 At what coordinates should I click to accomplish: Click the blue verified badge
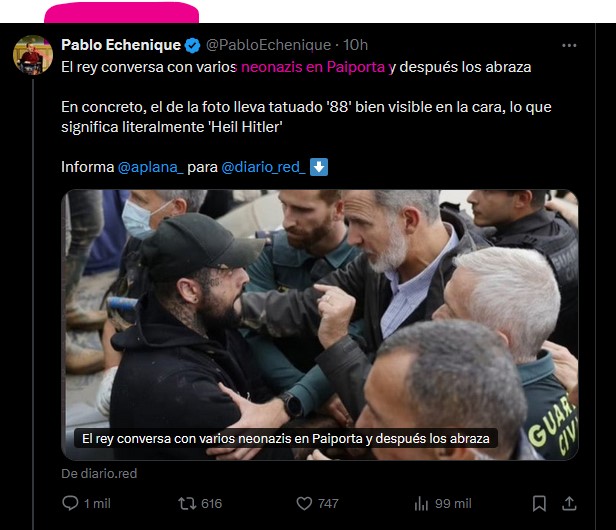[192, 45]
